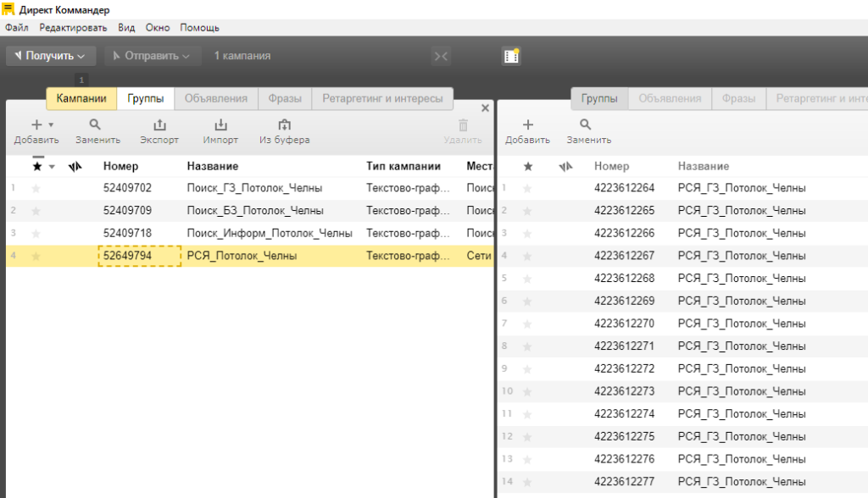Open the Файл menu
868x498 pixels.
click(17, 28)
